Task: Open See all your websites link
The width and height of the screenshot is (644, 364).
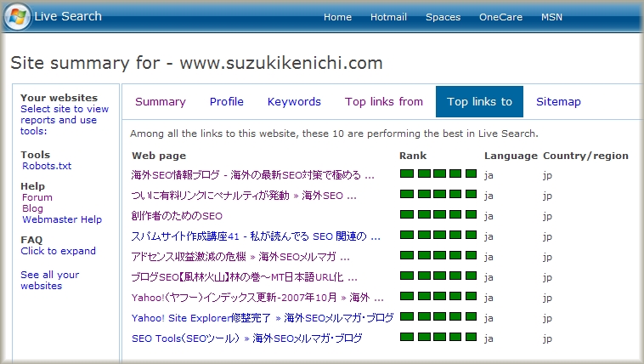Action: click(x=49, y=280)
